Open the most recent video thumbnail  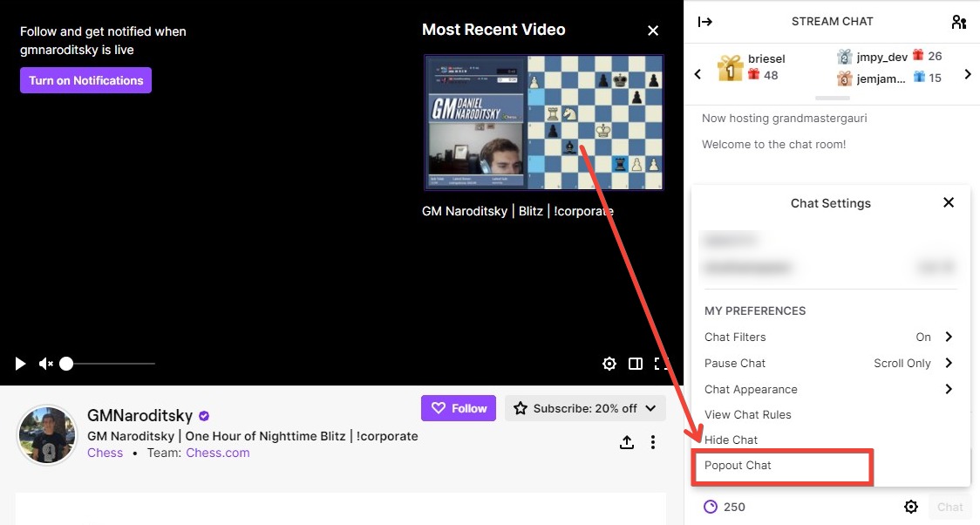(543, 122)
